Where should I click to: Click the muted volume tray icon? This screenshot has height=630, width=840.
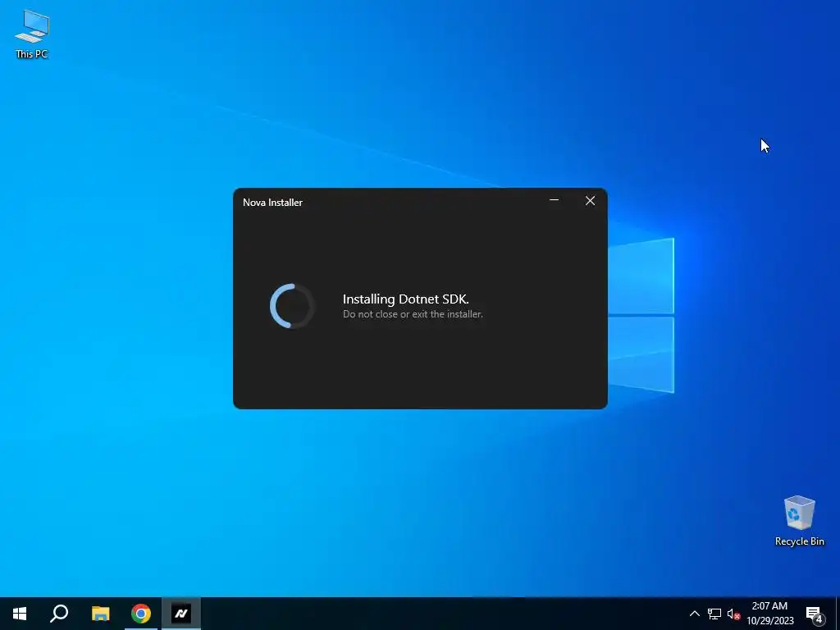733,614
